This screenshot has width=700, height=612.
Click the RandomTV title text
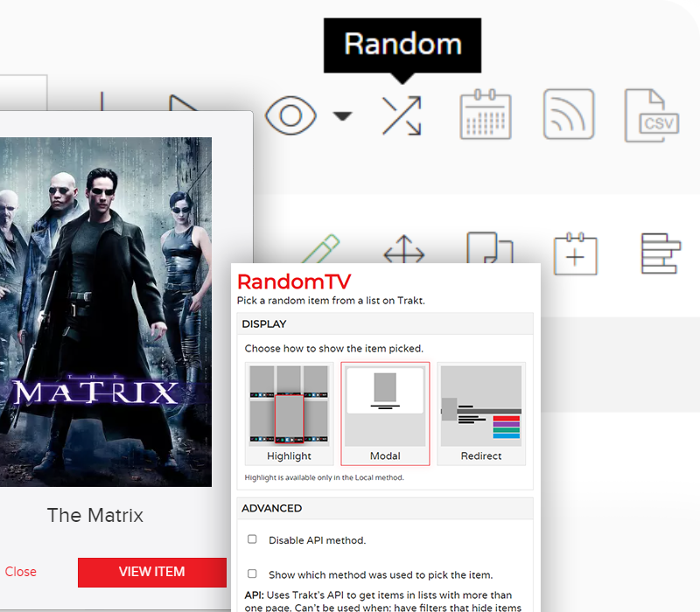click(294, 282)
